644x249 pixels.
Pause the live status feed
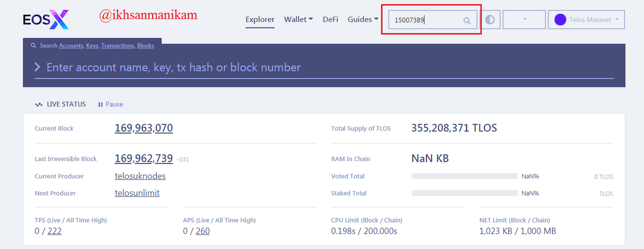[111, 104]
